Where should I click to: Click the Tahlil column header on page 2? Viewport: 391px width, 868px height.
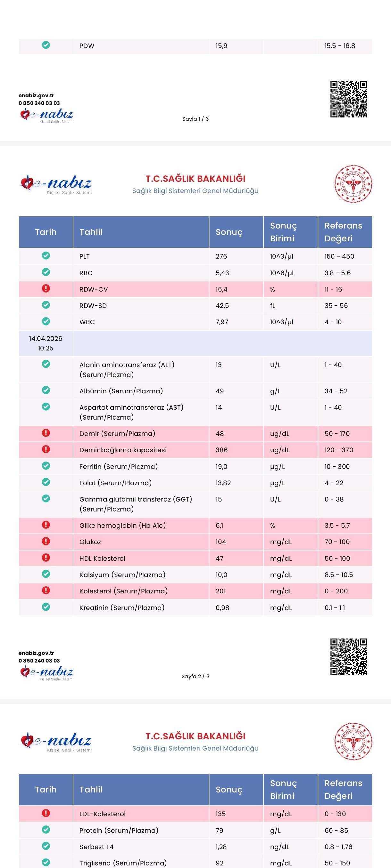[x=91, y=232]
